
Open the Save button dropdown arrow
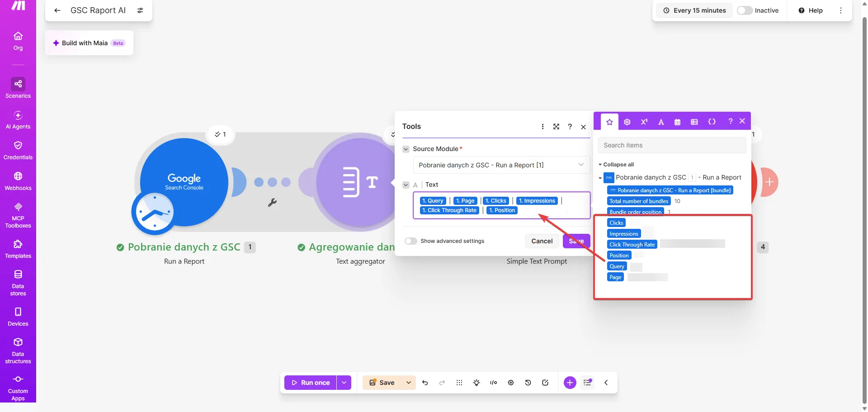pos(409,383)
